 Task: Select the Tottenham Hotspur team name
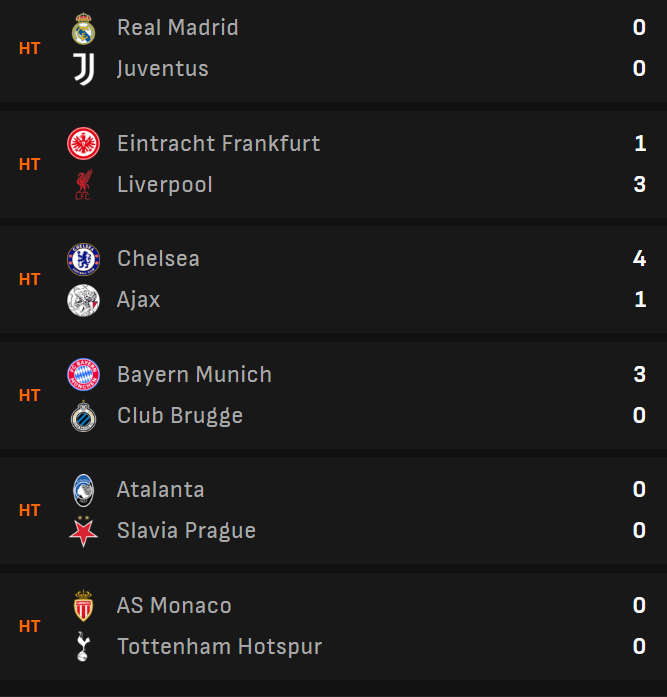pyautogui.click(x=219, y=647)
